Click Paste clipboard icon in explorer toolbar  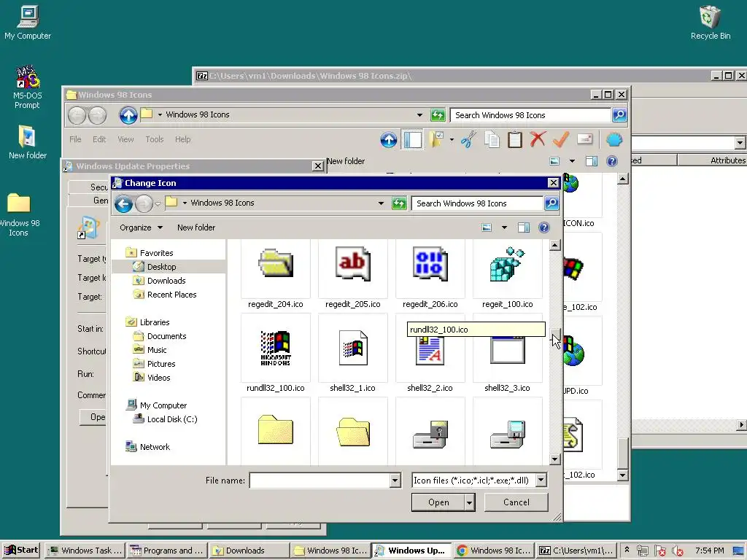click(514, 139)
